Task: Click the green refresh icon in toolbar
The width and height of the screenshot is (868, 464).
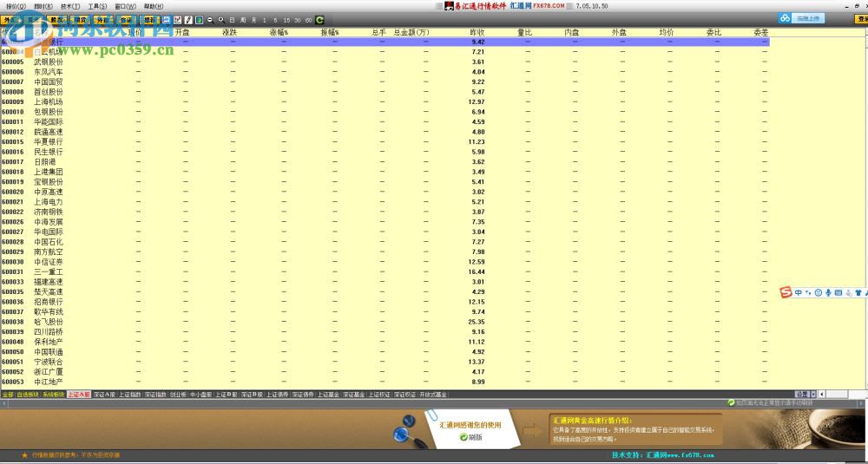Action: pyautogui.click(x=319, y=20)
